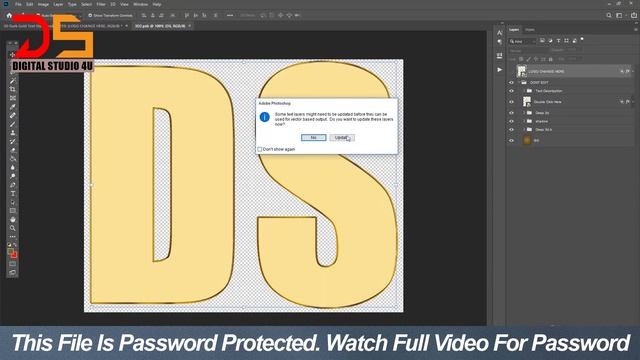Screen dimensions: 640x360
Task: Select the Crop tool
Action: 13,89
